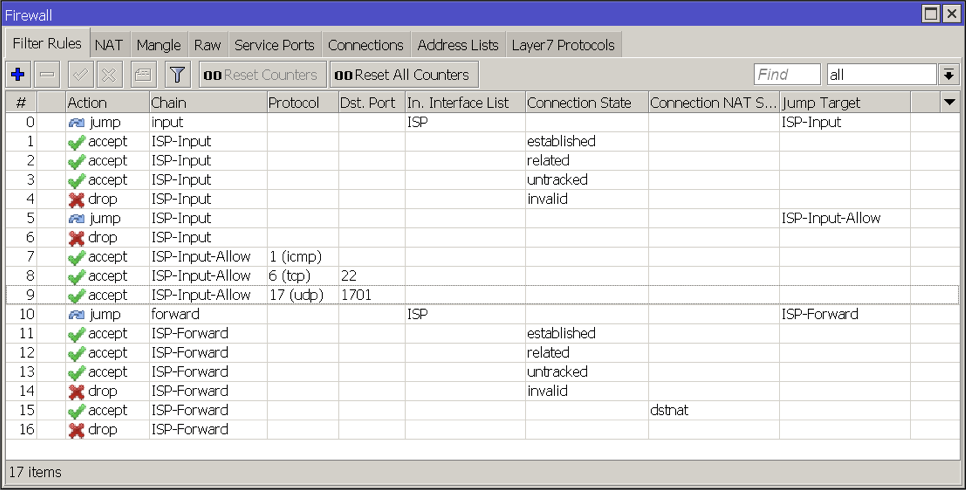
Task: Click jump icon in rule 10
Action: 76,314
